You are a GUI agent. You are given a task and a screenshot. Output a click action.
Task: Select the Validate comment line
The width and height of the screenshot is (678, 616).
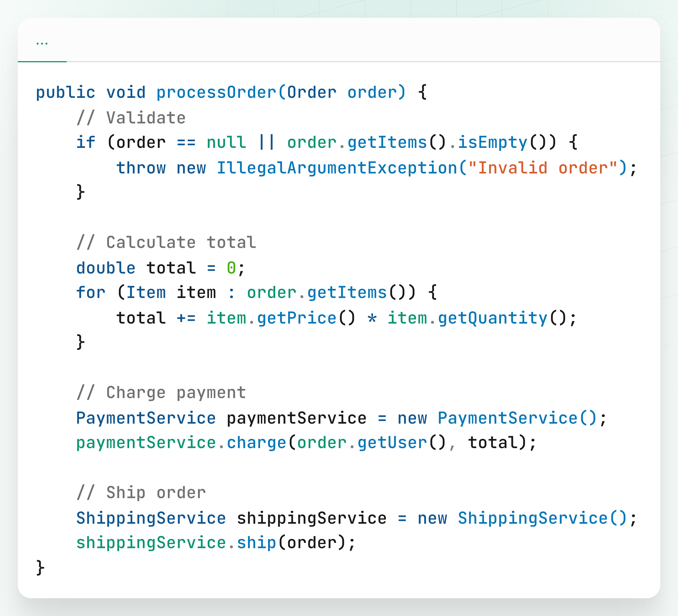click(131, 117)
